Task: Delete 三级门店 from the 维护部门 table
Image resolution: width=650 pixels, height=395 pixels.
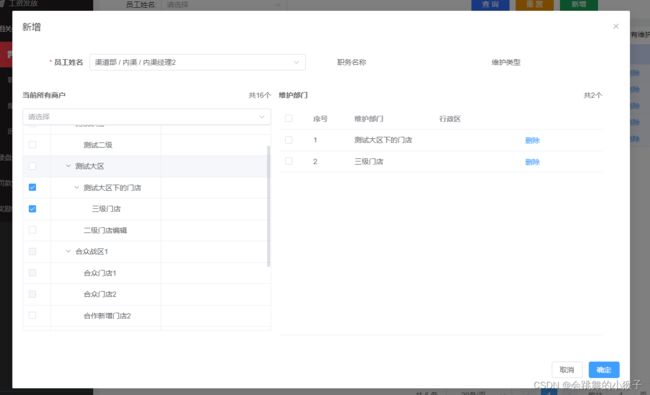Action: point(532,162)
